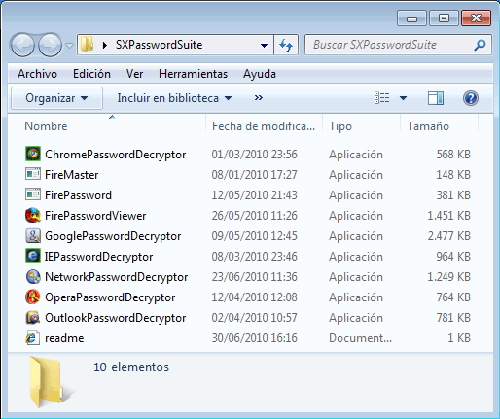
Task: Refresh the SXPasswordSuite folder view
Action: (286, 45)
